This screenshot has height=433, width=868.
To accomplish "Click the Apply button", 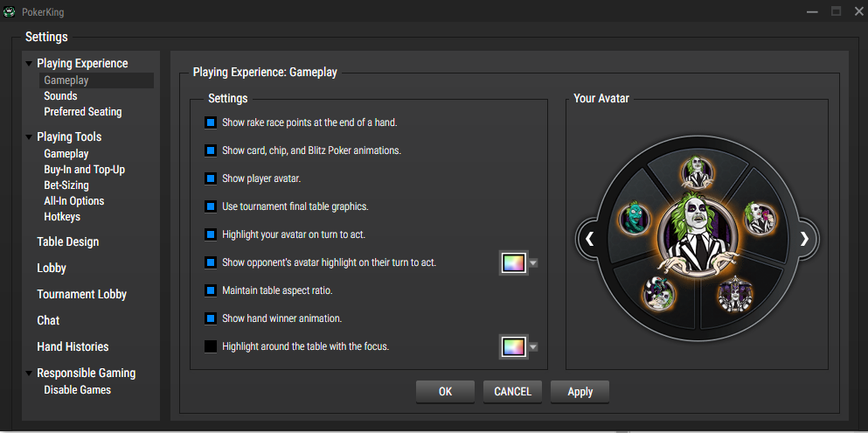I will point(580,392).
